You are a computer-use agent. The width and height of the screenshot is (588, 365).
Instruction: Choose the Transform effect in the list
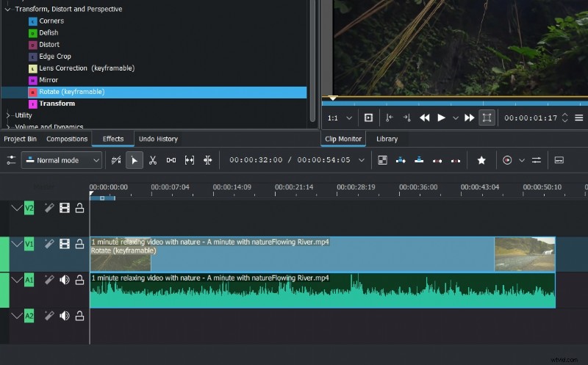[57, 104]
